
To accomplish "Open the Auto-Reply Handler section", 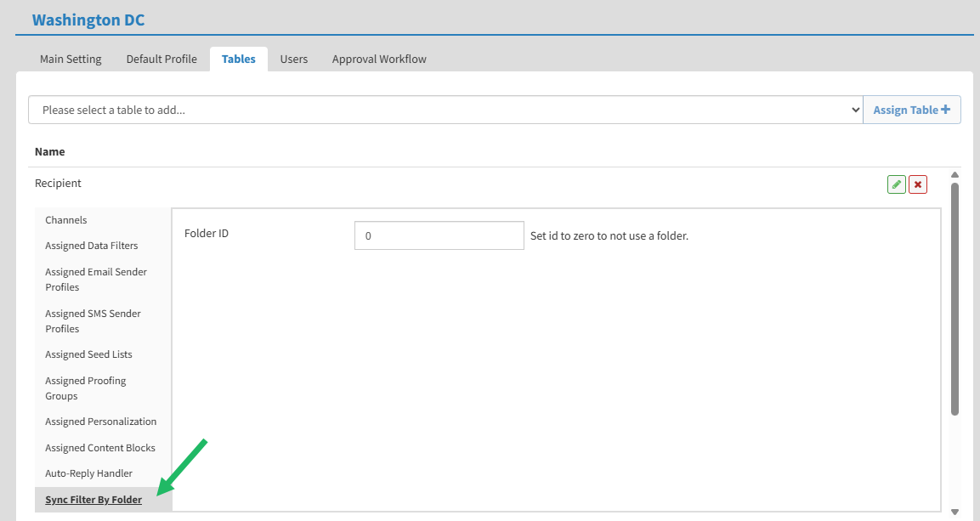I will point(89,473).
